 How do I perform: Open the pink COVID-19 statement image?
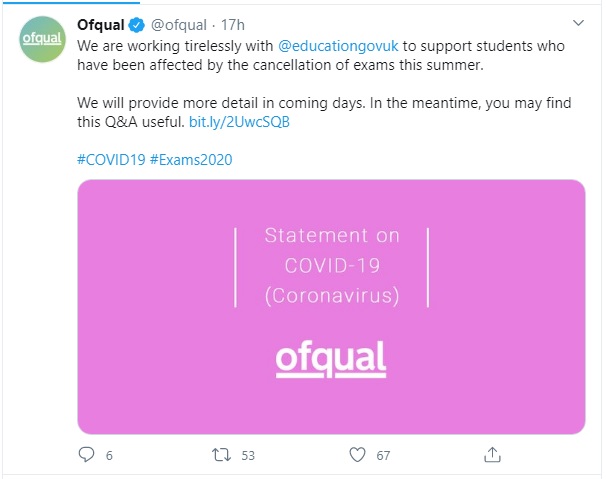[331, 307]
